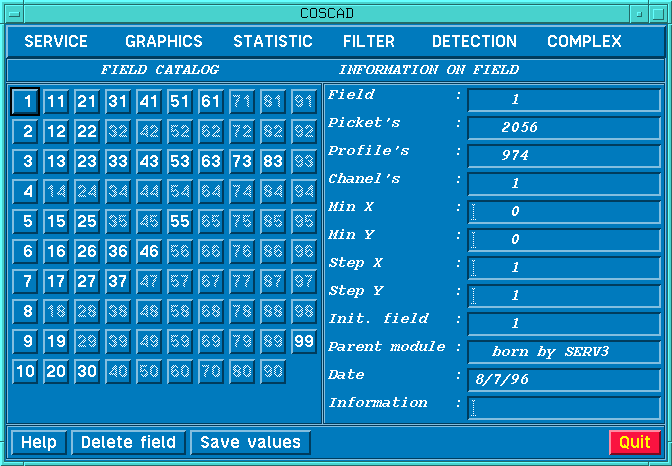The width and height of the screenshot is (672, 466).
Task: Select field 37 in the catalog
Action: click(118, 281)
